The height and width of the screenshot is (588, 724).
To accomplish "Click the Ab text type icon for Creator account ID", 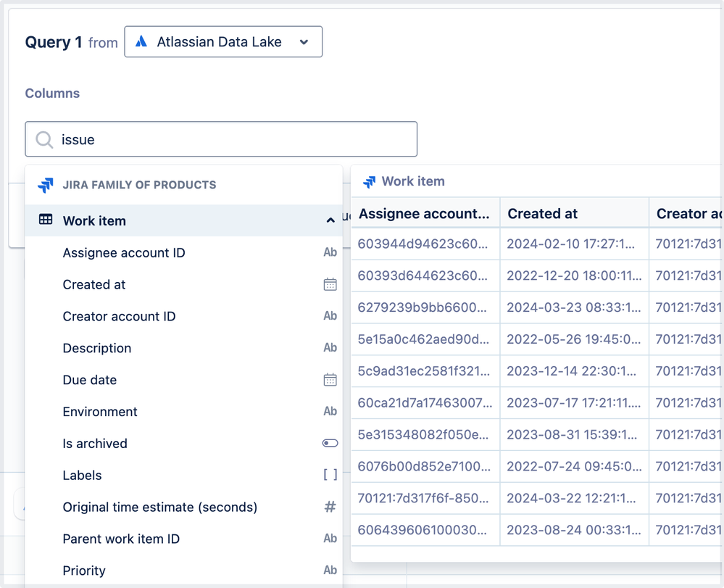I will pyautogui.click(x=330, y=316).
